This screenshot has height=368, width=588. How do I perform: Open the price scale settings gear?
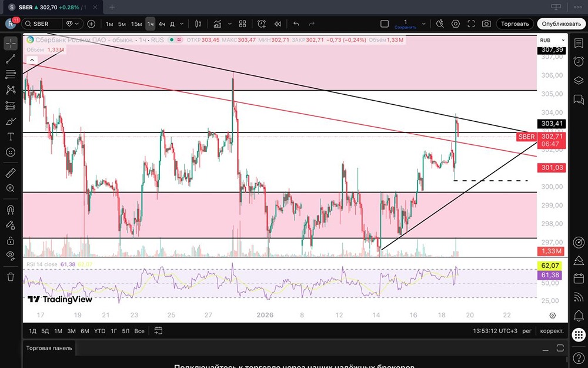coord(552,316)
